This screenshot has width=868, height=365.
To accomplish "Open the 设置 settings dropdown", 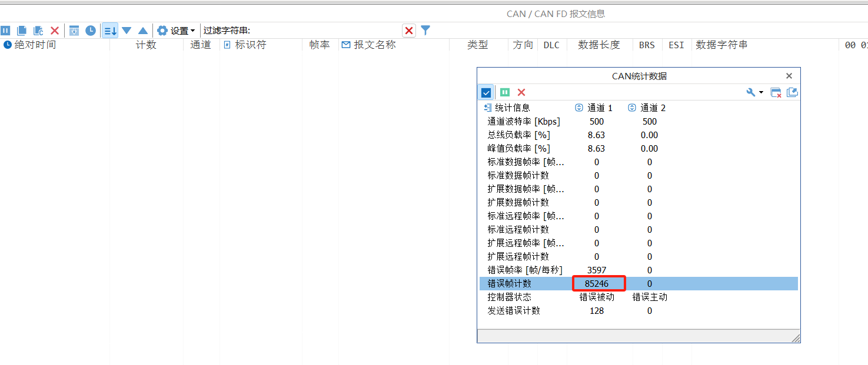I will tap(176, 31).
